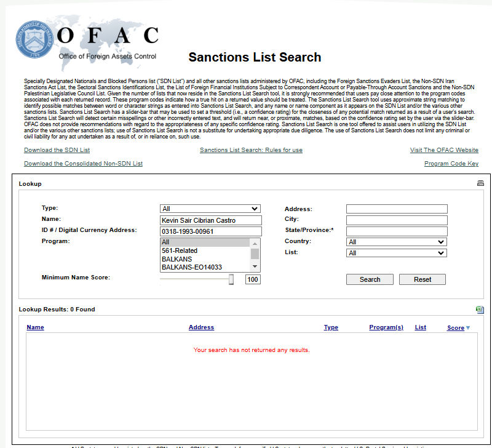Click the Score column sort arrow
492x448 pixels.
[x=468, y=328]
